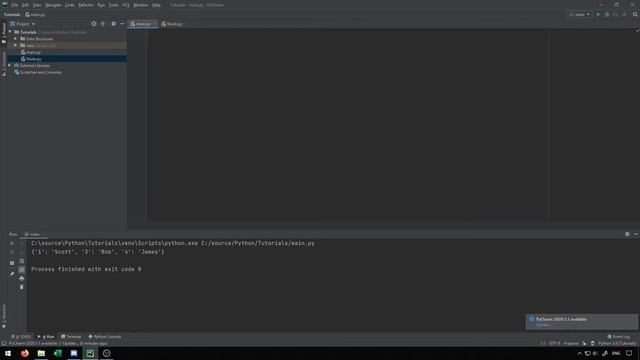The width and height of the screenshot is (640, 360).
Task: Open the Project panel gear settings
Action: click(113, 24)
